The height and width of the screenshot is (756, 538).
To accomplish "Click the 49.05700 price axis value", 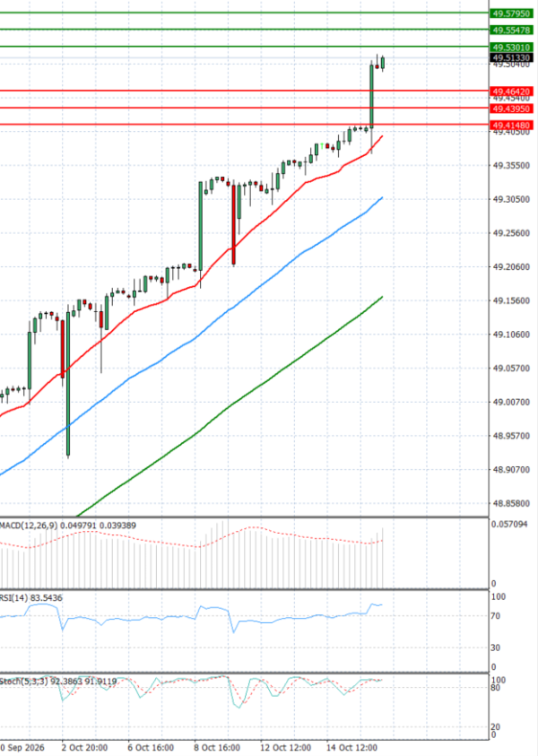I will pos(511,368).
